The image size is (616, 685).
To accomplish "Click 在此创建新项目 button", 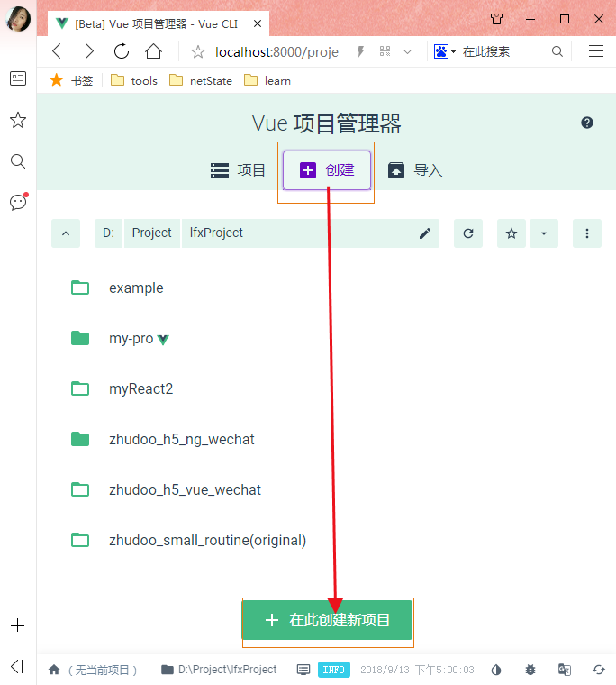I will pos(328,620).
